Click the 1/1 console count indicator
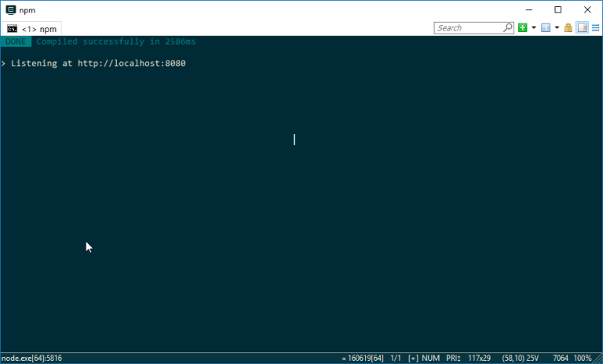 (x=396, y=358)
